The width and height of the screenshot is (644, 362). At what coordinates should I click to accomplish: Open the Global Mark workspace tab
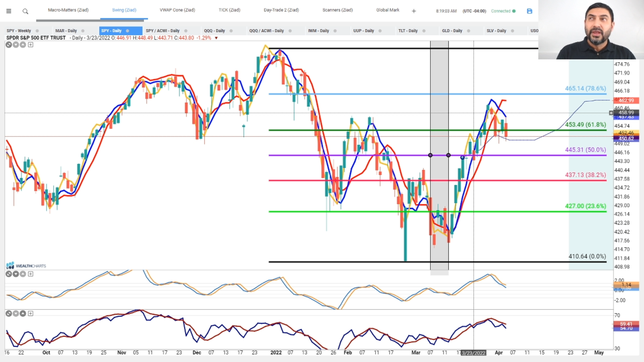click(x=388, y=10)
